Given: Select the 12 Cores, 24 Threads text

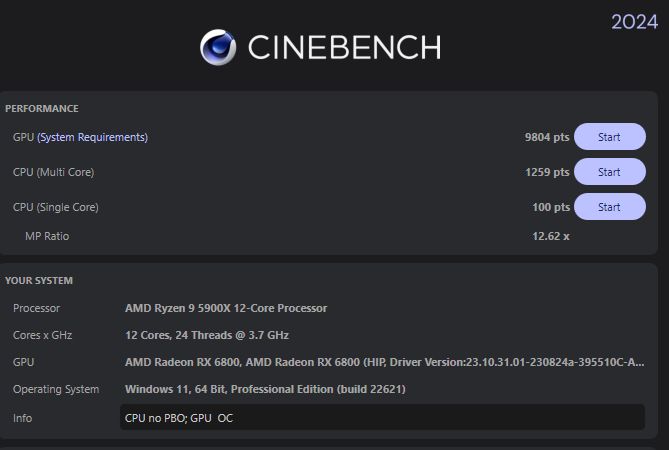Looking at the screenshot, I should (207, 335).
